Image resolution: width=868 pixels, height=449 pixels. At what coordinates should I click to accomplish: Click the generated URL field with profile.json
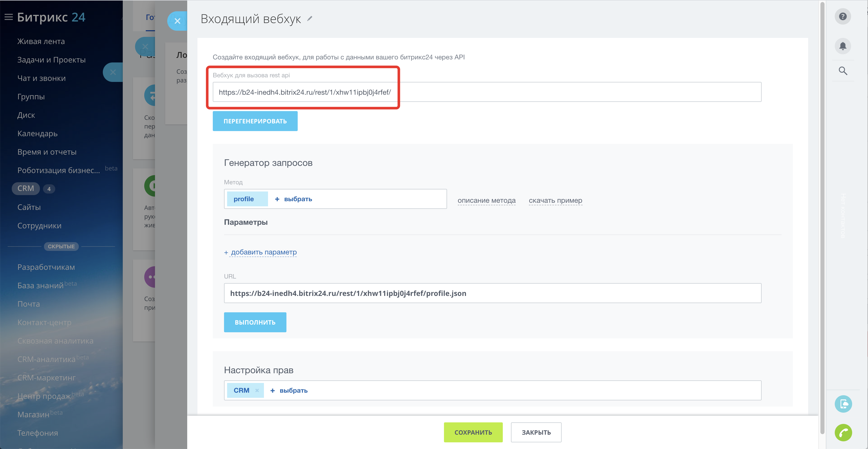coord(492,293)
